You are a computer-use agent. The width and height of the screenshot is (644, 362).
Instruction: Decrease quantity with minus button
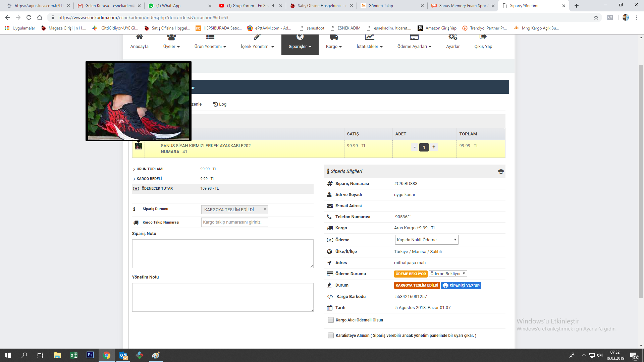tap(415, 147)
